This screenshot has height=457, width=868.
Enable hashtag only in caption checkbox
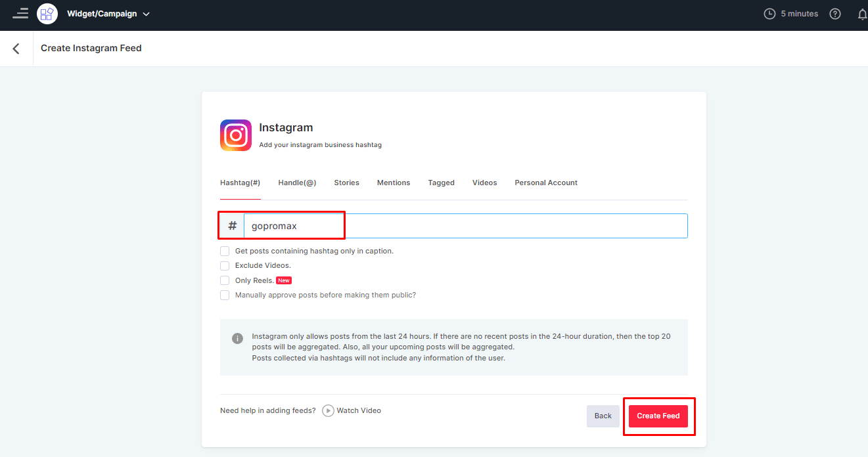pos(225,251)
